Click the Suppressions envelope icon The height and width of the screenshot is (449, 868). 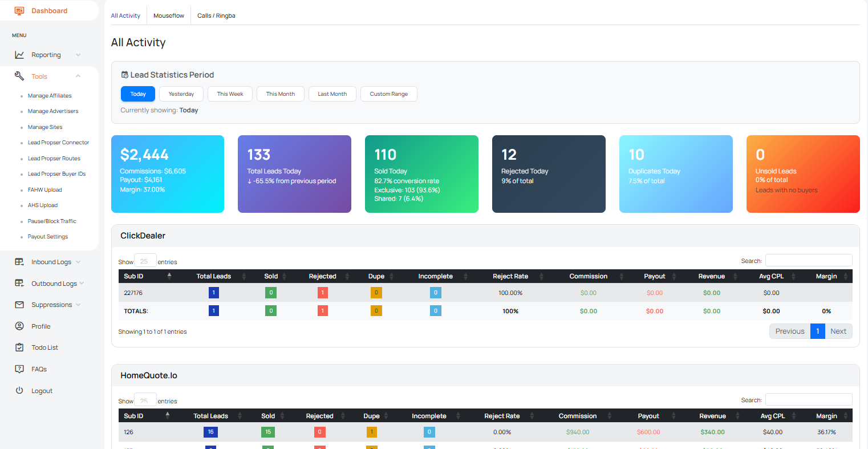19,305
